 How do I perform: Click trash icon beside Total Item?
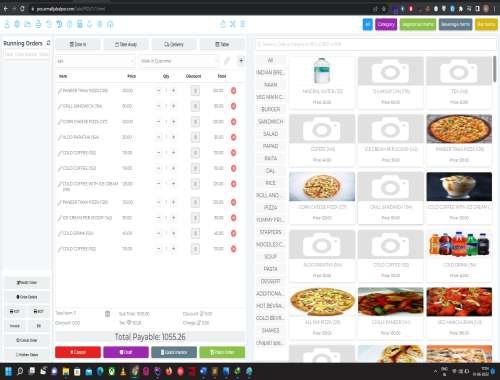coord(107,314)
